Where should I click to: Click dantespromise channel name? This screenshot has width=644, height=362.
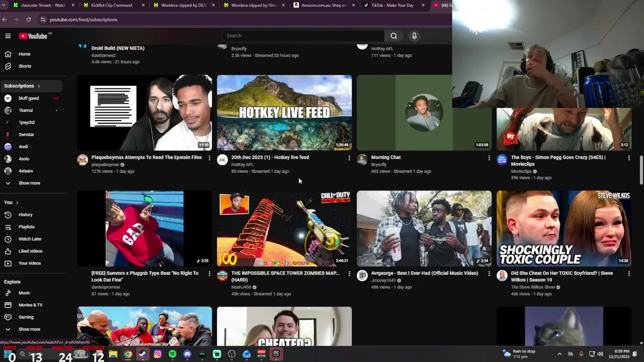pyautogui.click(x=106, y=287)
